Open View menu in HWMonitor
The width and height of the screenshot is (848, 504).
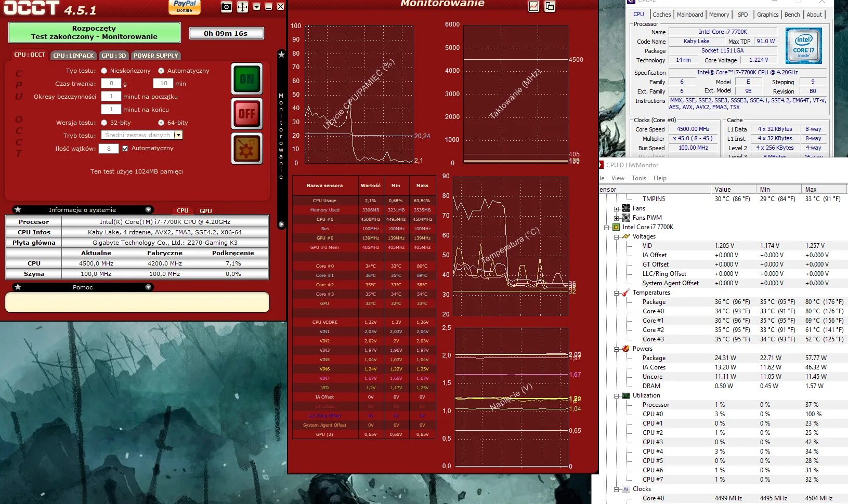tap(618, 178)
